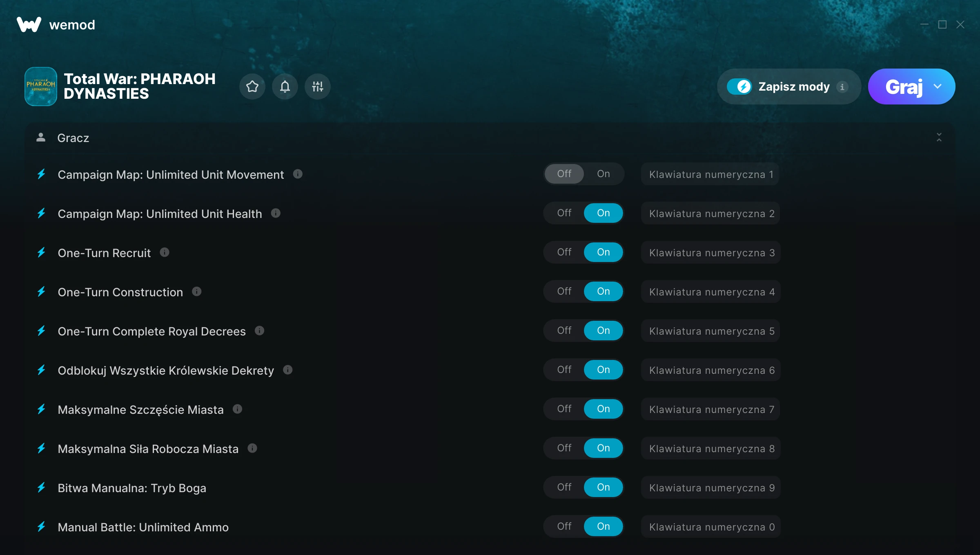Open notifications bell icon
Image resolution: width=980 pixels, height=555 pixels.
click(285, 87)
